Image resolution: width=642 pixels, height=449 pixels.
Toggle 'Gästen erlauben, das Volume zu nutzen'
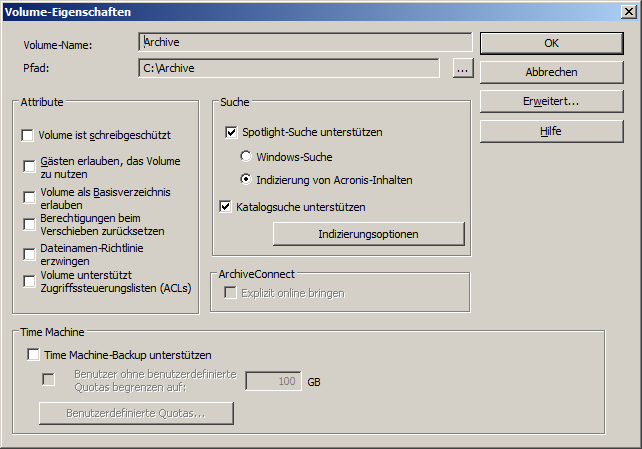[x=30, y=167]
